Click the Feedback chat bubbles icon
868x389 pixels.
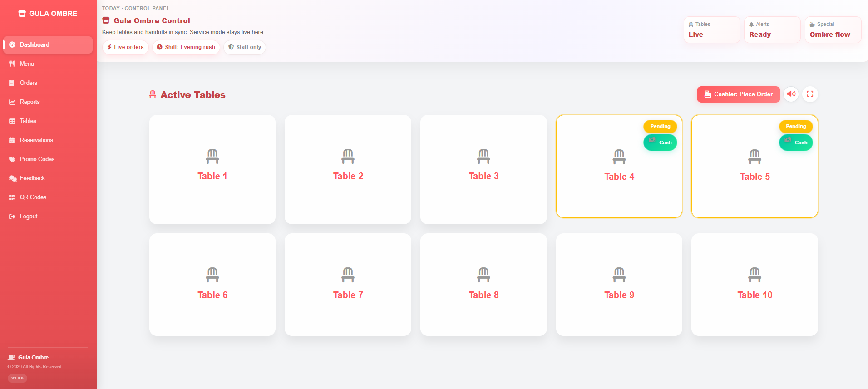click(12, 178)
